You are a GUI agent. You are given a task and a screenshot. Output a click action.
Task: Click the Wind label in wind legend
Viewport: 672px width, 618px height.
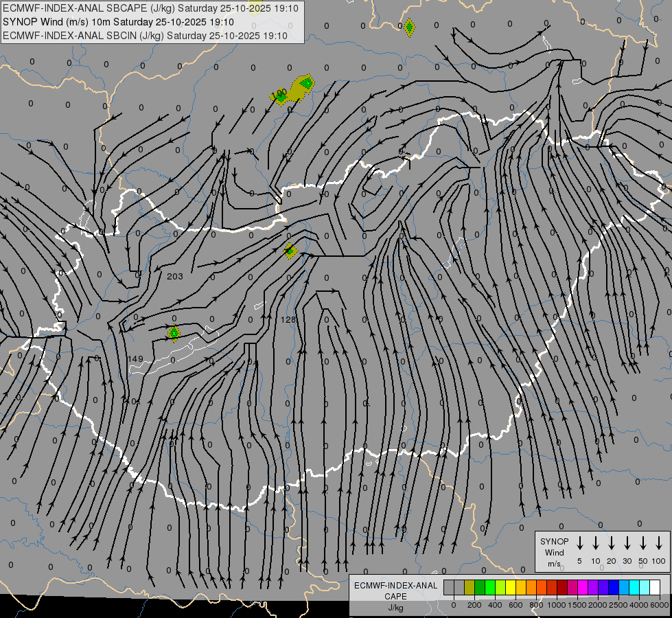554,552
